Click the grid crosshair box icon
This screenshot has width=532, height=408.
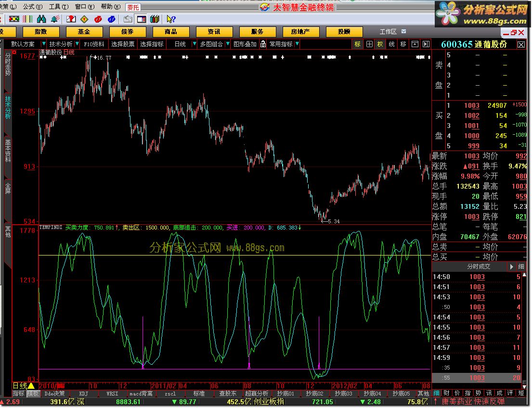click(x=369, y=44)
